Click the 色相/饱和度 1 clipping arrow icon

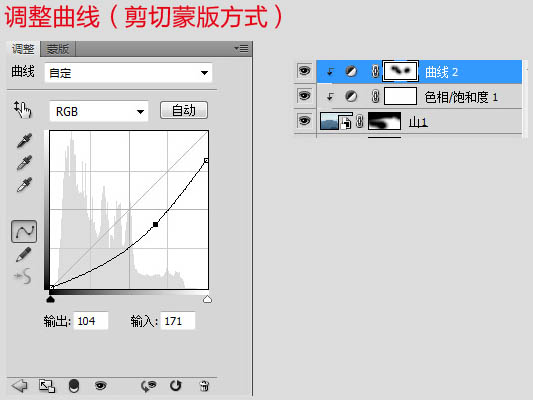click(330, 97)
